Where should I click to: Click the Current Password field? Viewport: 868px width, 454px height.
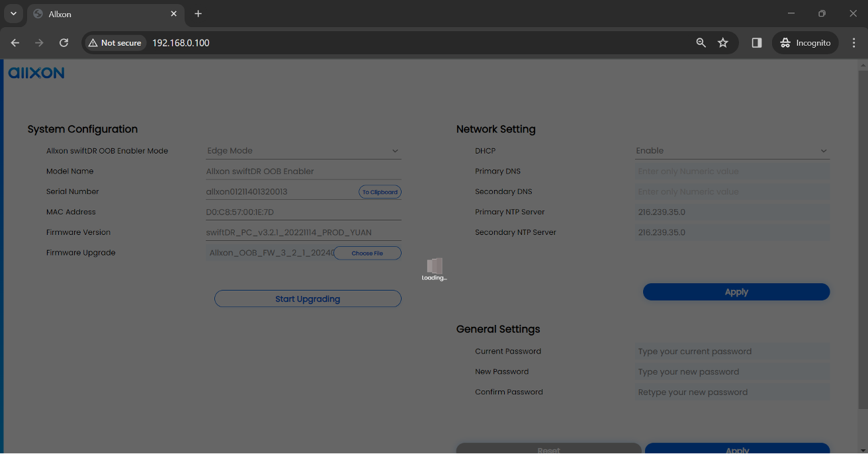click(732, 351)
